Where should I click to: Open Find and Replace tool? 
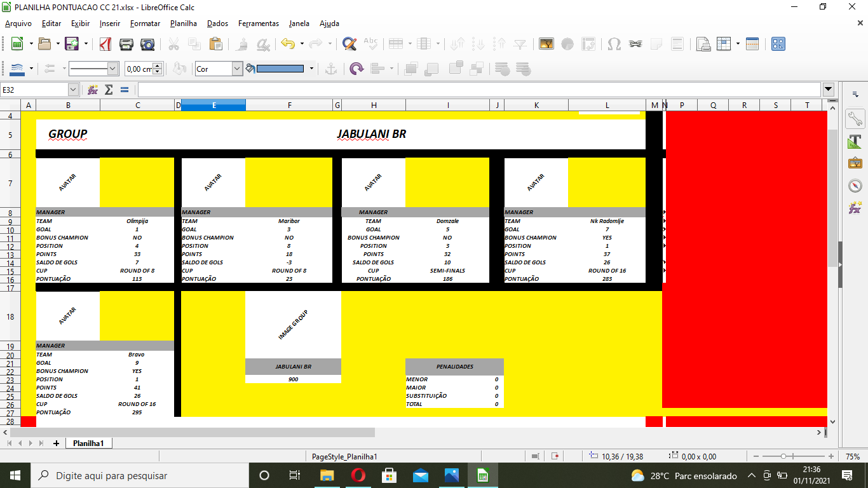point(349,44)
